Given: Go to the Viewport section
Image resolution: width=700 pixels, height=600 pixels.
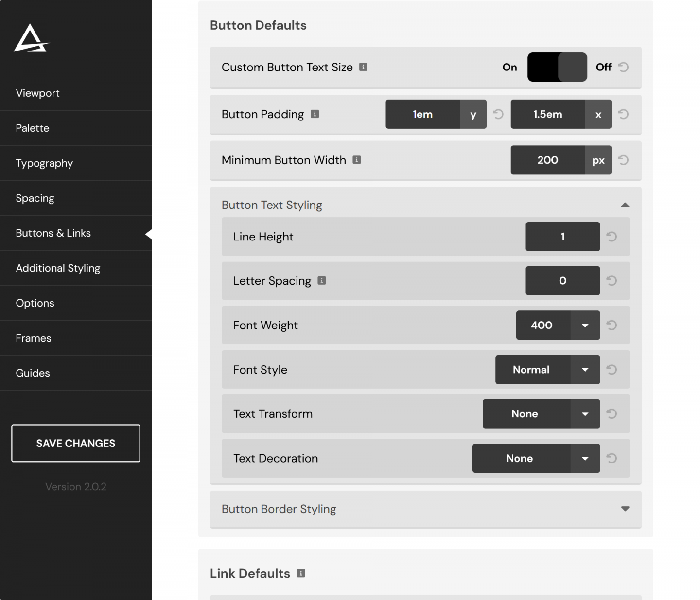Looking at the screenshot, I should [x=76, y=93].
